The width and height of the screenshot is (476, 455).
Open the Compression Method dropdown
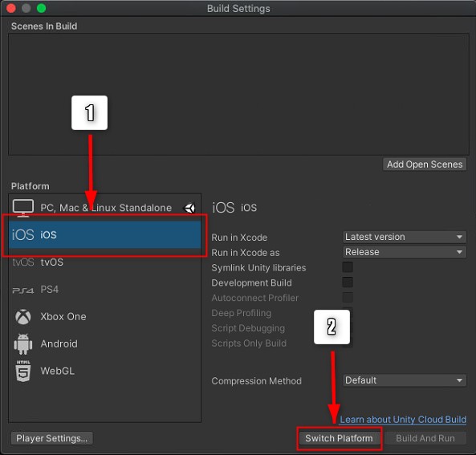pos(405,380)
